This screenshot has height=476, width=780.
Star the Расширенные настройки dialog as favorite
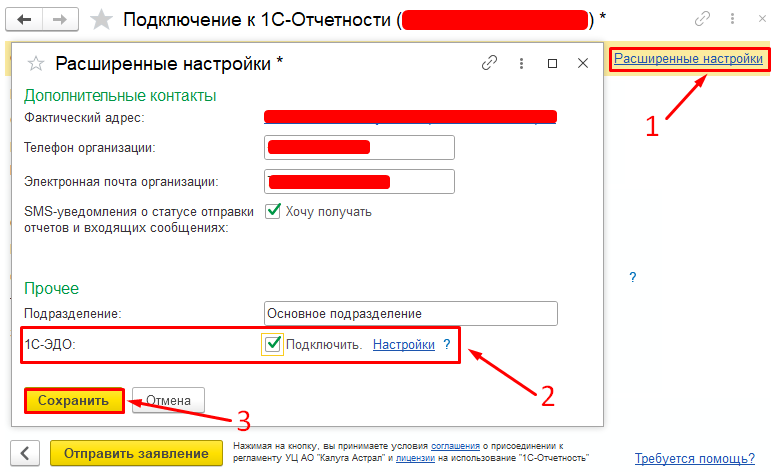[x=36, y=64]
